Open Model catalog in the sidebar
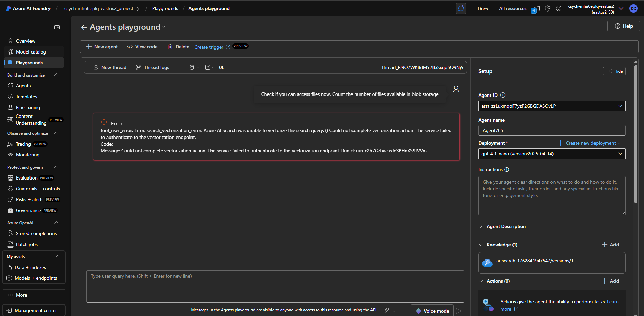Viewport: 644px width, 316px height. 34,52
